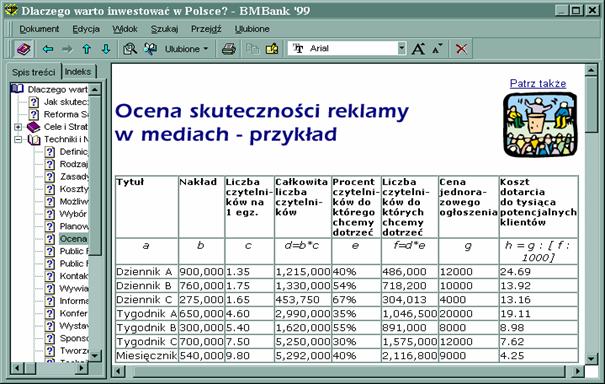Expand the Cele i Strat tree node
Screen dimensions: 605x384
18,127
